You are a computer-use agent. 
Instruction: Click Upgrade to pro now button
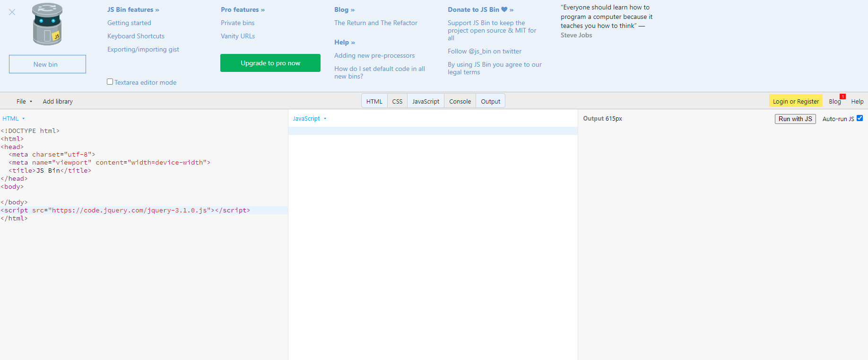270,63
